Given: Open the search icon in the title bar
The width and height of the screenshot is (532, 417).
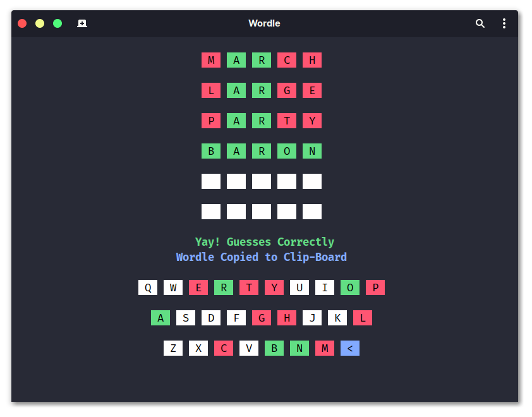Looking at the screenshot, I should [480, 23].
